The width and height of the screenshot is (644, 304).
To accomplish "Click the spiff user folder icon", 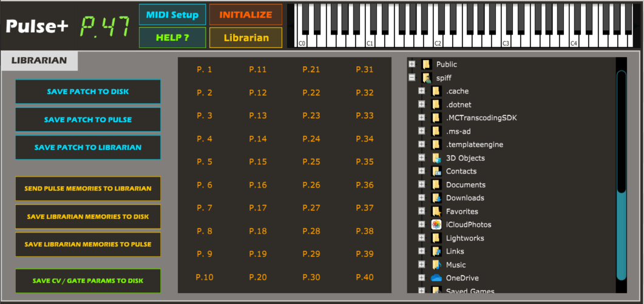I will click(x=426, y=78).
